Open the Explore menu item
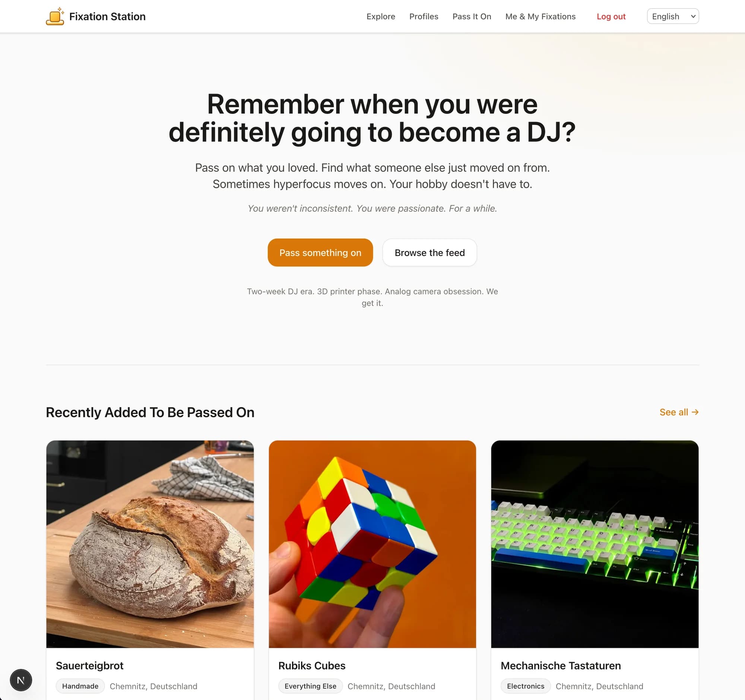 tap(381, 16)
